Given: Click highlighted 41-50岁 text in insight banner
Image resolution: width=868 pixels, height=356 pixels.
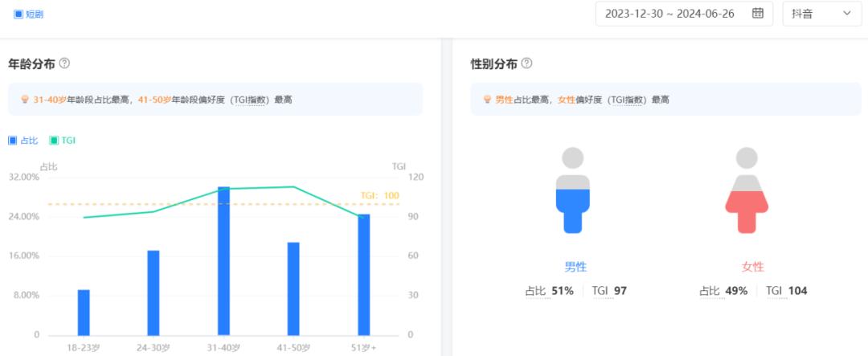Looking at the screenshot, I should (x=154, y=100).
